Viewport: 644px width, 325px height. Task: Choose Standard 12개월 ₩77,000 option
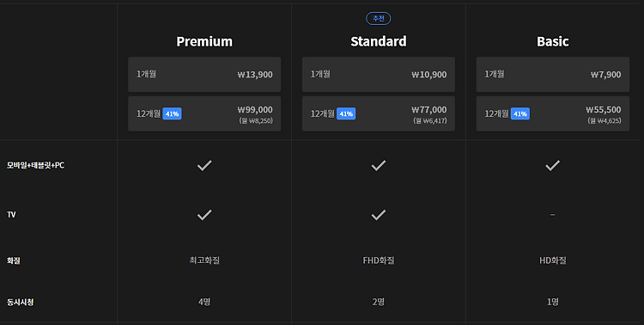click(x=379, y=113)
